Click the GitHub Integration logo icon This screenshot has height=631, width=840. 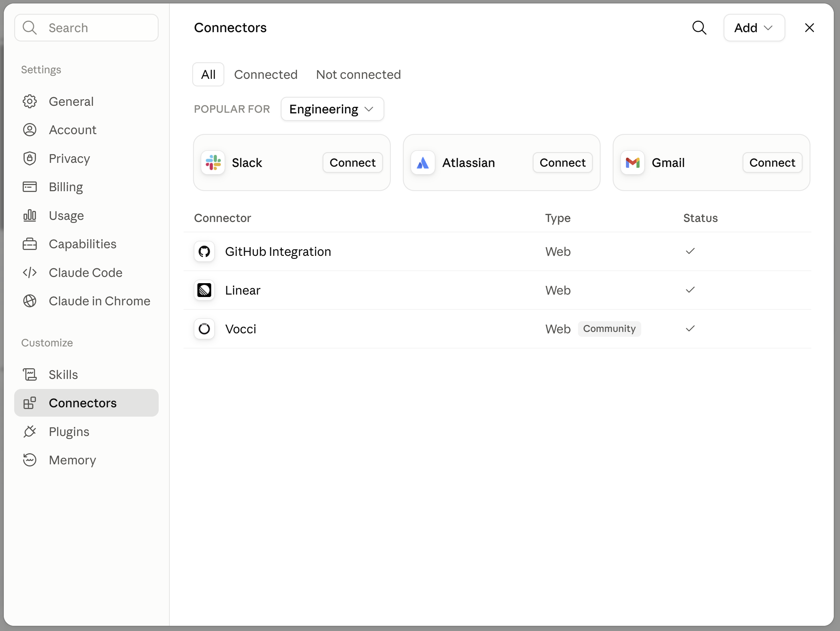tap(204, 251)
